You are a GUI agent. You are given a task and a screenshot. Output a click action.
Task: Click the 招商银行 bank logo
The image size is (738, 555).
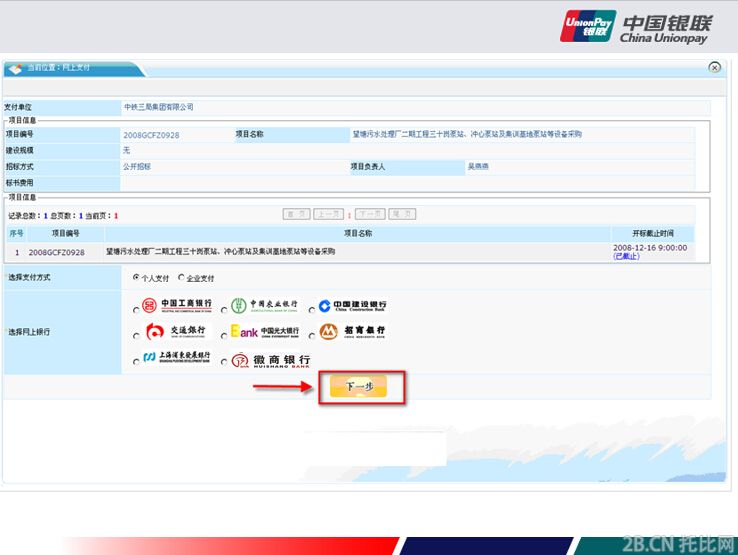(352, 332)
